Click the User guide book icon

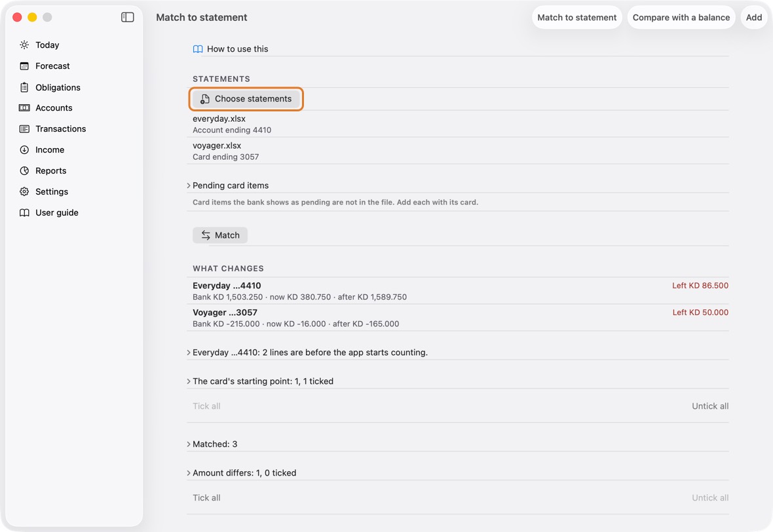[24, 212]
